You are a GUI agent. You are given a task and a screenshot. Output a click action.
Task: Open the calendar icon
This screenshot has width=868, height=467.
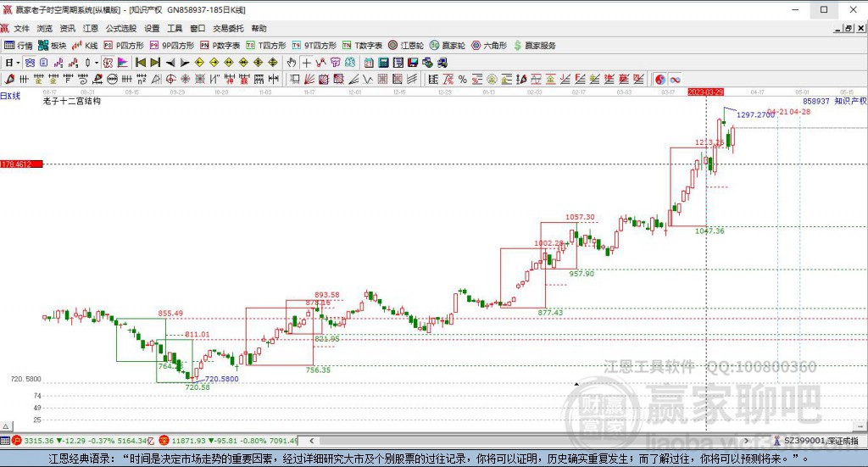pyautogui.click(x=368, y=63)
